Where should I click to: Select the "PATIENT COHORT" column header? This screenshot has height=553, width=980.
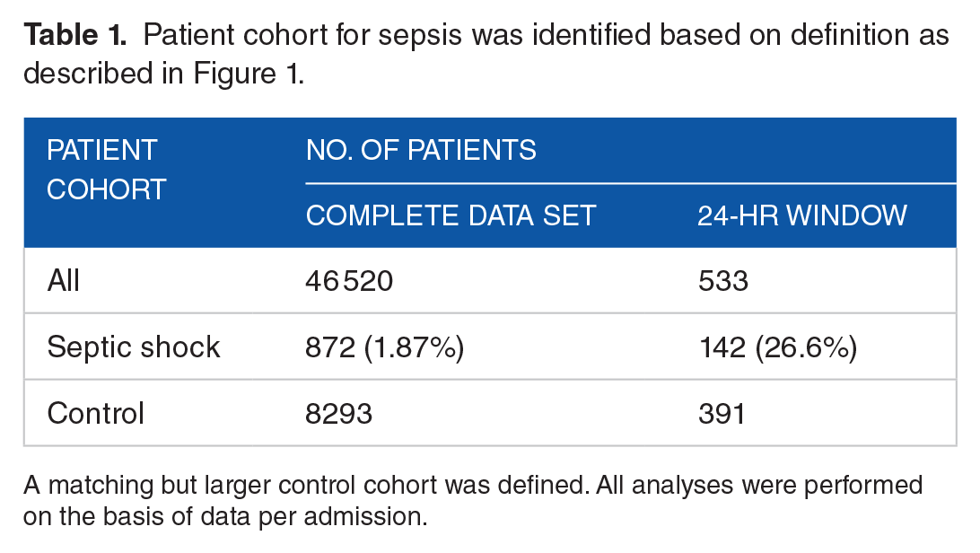[106, 169]
